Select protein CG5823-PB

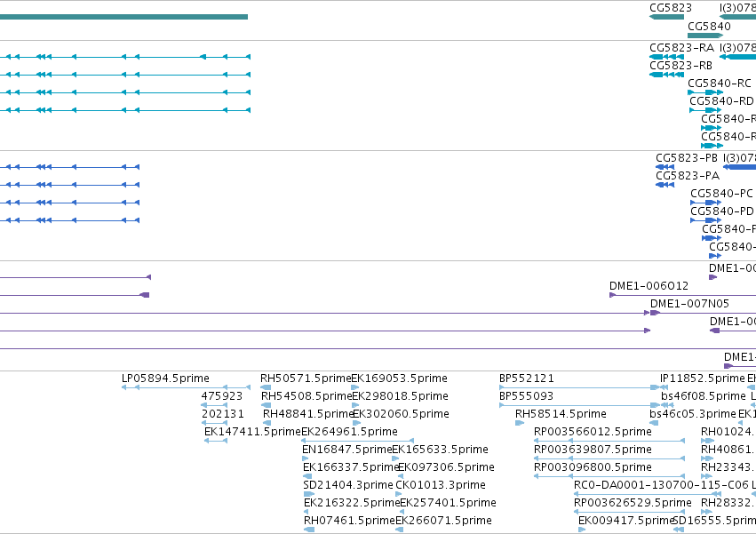[687, 158]
